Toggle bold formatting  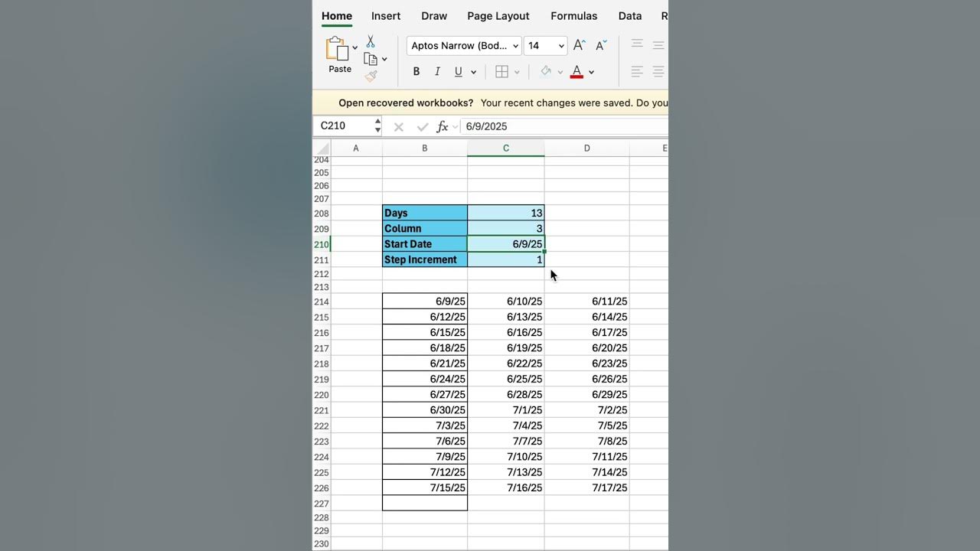tap(416, 71)
